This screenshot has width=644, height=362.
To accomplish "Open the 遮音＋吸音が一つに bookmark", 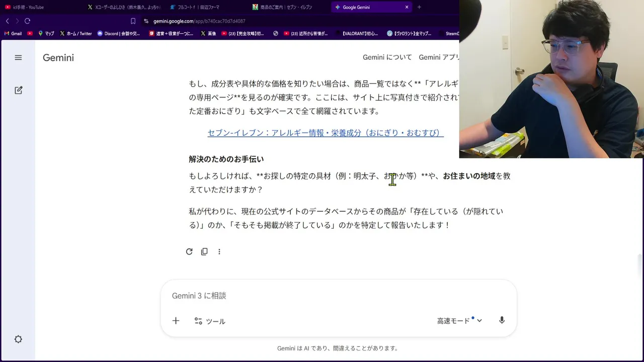I will click(x=171, y=34).
